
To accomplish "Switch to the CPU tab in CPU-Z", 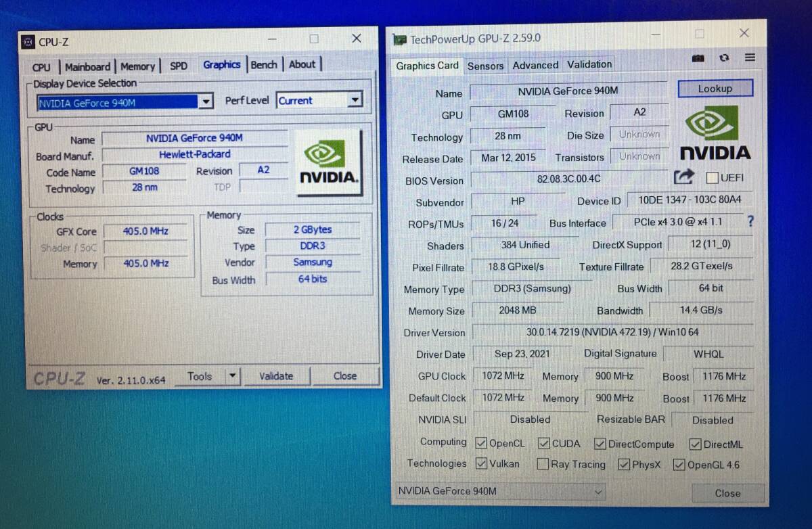I will (41, 67).
